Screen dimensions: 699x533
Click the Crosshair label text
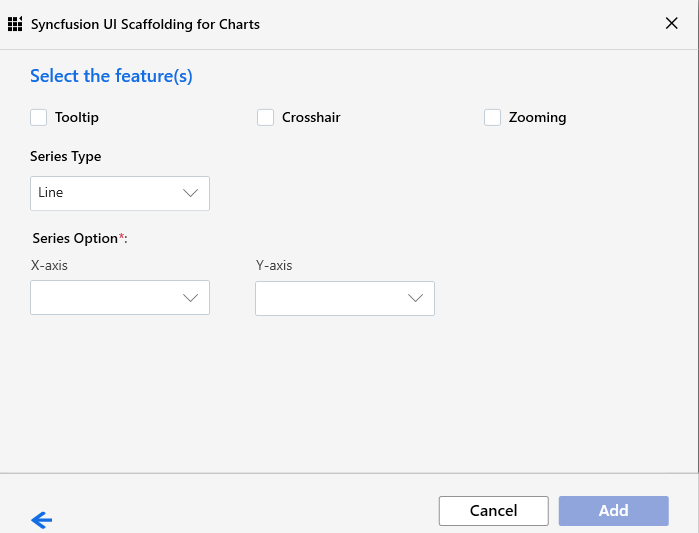pos(311,118)
